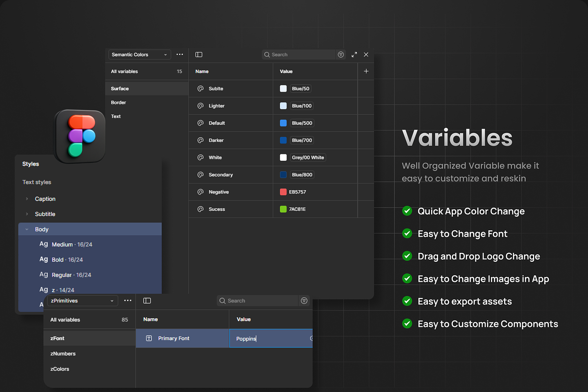
Task: Open the Semantic Colors collection dropdown
Action: 139,54
